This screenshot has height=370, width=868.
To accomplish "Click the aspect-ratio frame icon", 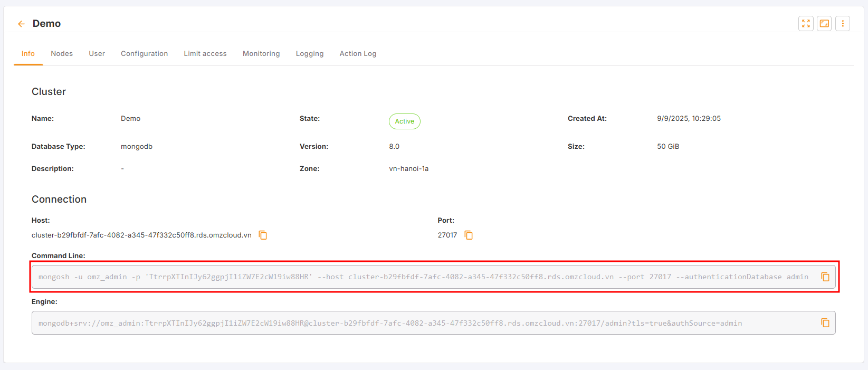I will 824,24.
